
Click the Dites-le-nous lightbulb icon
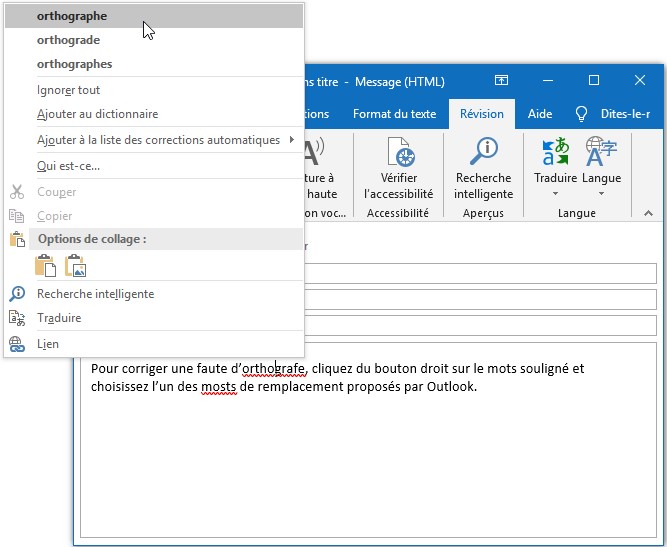pyautogui.click(x=581, y=114)
